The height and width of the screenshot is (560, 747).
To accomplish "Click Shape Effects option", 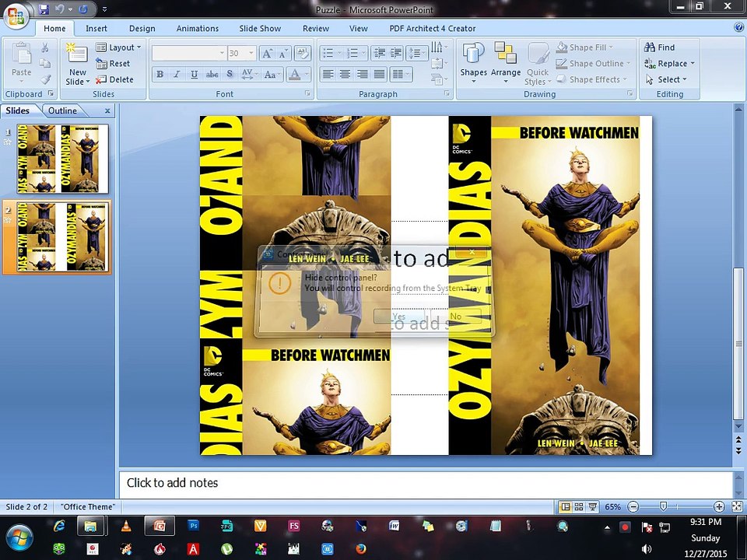I will point(591,79).
